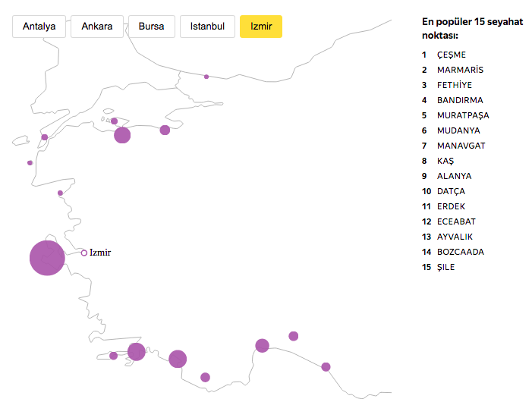Click the largest purple bubble beside Izmir
Screen dimensions: 532x402
[x=47, y=258]
